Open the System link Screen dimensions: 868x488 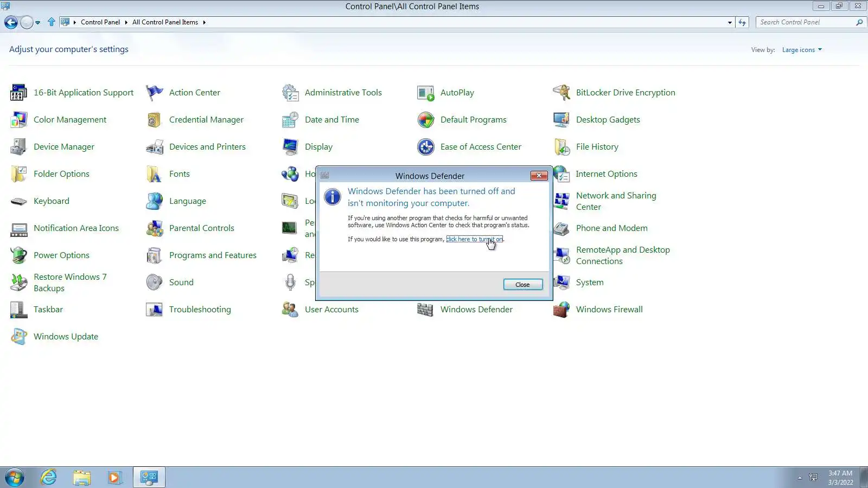(x=590, y=282)
